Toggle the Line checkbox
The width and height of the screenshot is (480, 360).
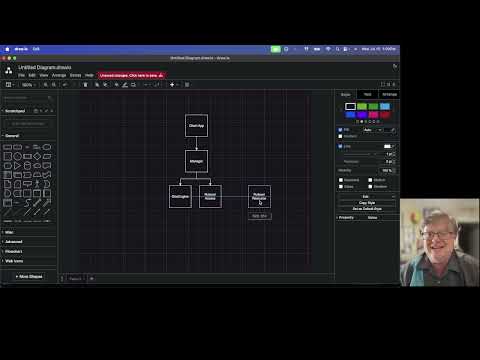coord(340,146)
